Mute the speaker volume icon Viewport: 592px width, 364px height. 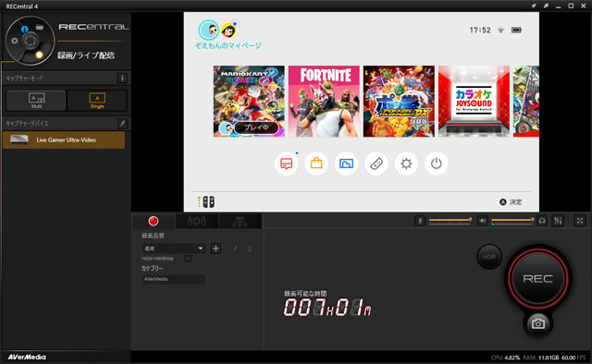[x=482, y=221]
